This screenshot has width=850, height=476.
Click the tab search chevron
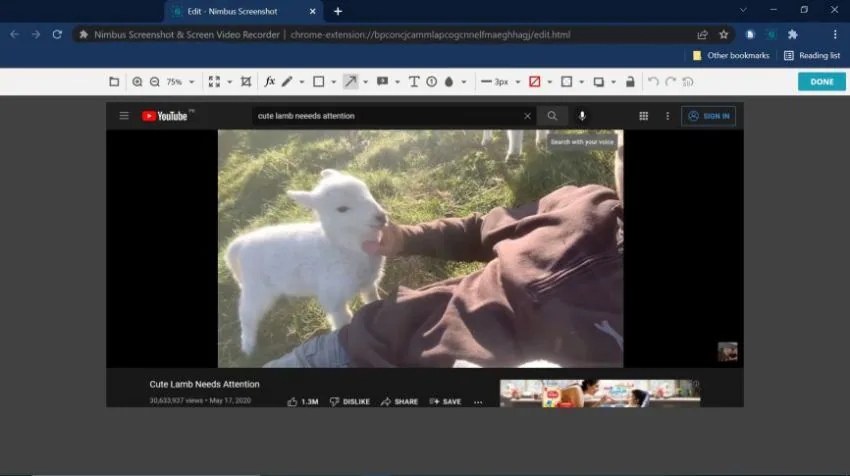[x=743, y=10]
